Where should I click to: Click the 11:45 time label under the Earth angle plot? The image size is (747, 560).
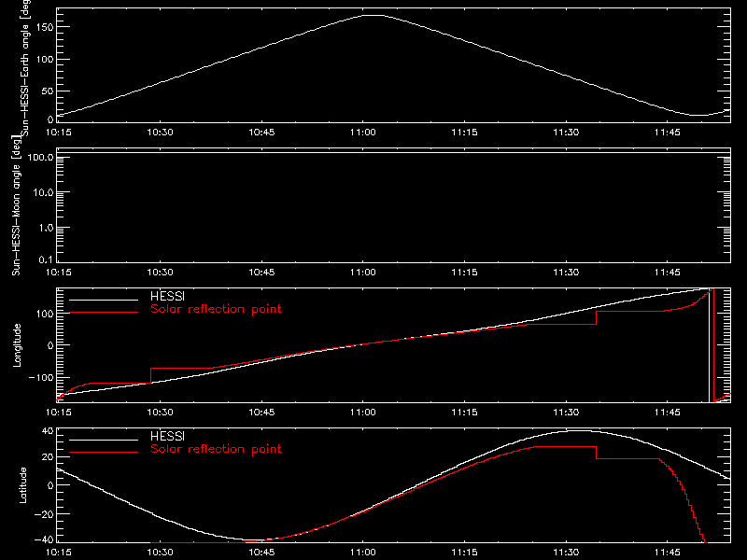tap(668, 133)
